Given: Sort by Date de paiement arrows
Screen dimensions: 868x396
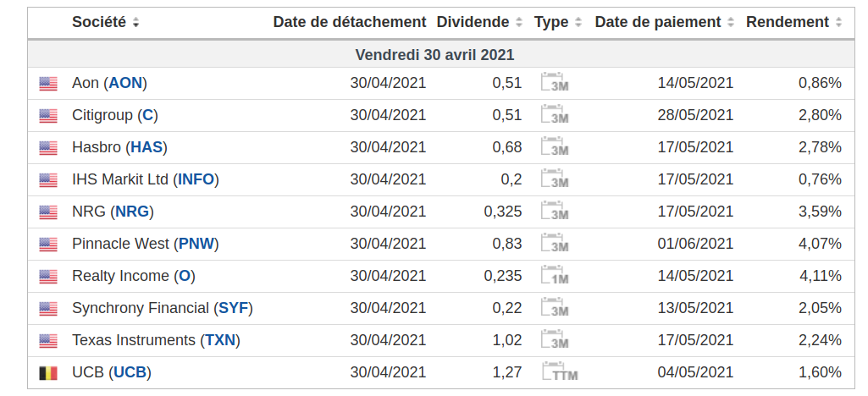Looking at the screenshot, I should coord(731,23).
